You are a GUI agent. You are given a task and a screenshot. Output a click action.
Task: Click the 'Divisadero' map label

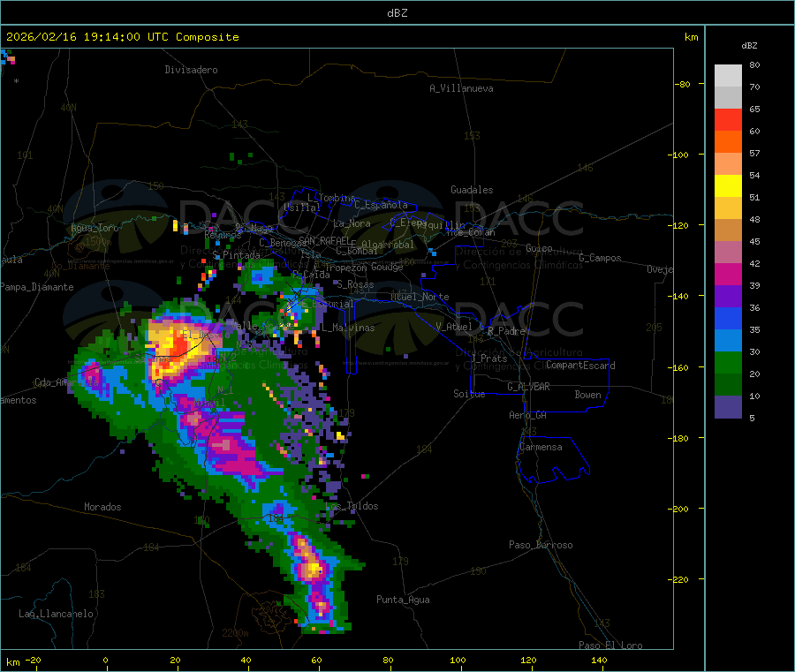pyautogui.click(x=191, y=70)
